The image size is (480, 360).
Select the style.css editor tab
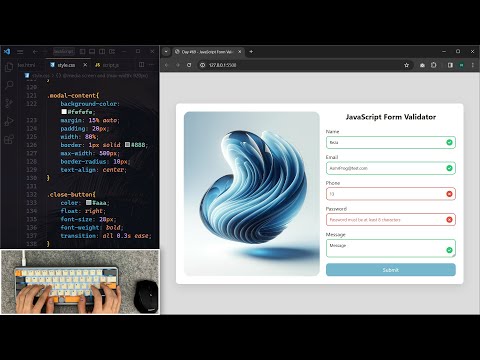[66, 65]
